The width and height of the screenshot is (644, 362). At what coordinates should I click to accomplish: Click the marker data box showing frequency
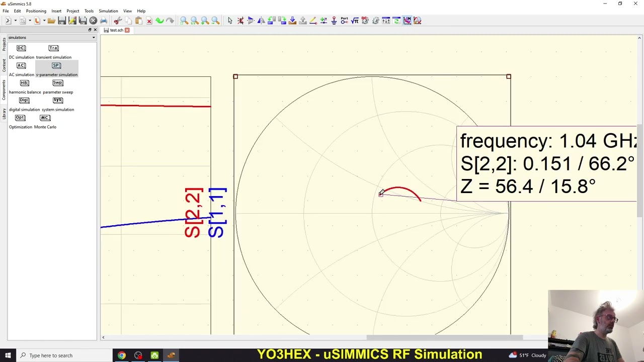tap(546, 164)
